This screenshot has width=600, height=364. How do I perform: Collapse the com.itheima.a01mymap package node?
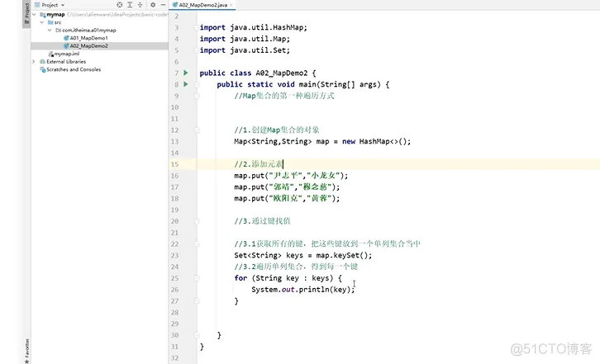(x=50, y=31)
